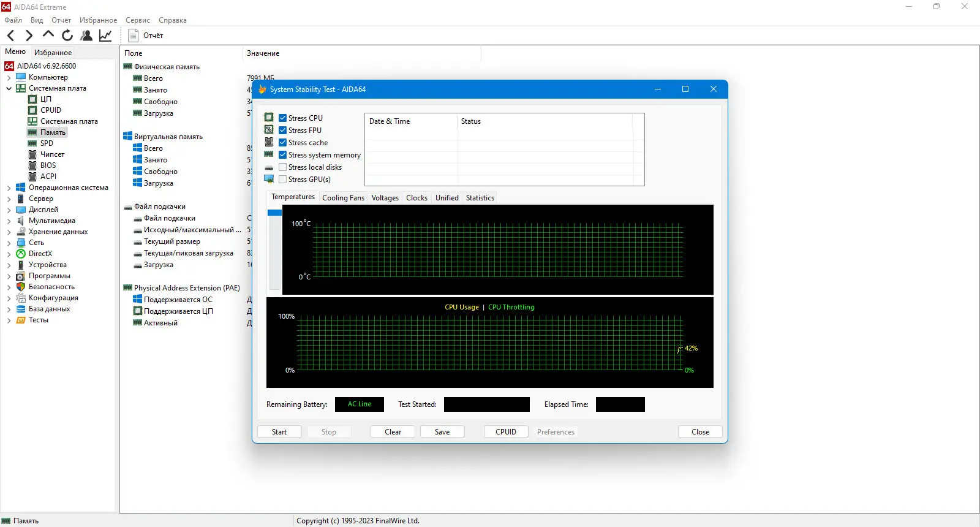980x527 pixels.
Task: Open the Вид menu
Action: click(x=37, y=20)
